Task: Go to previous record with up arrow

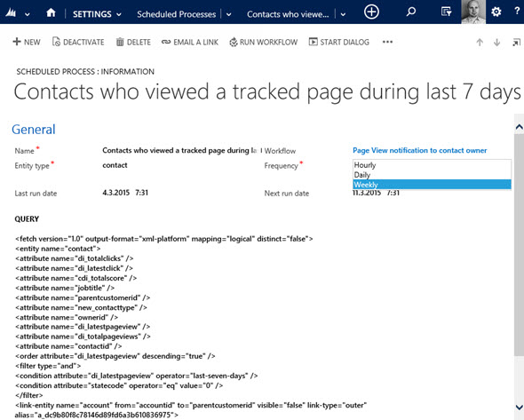Action: click(480, 43)
